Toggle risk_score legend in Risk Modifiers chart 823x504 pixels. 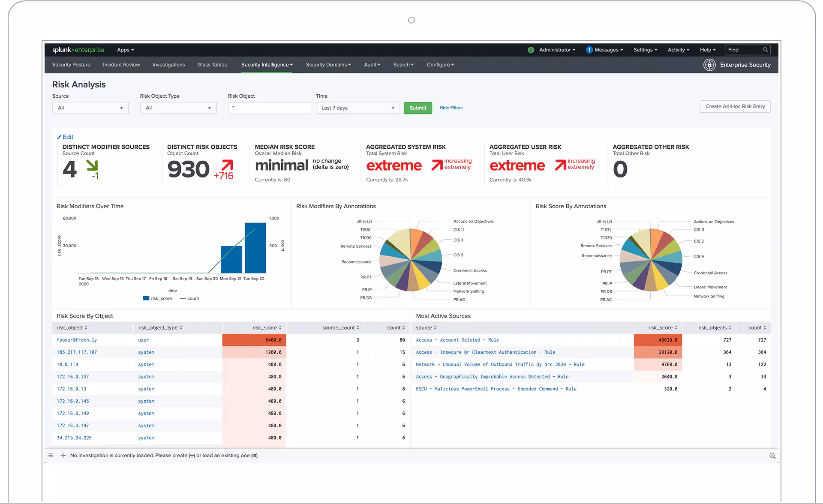[157, 298]
